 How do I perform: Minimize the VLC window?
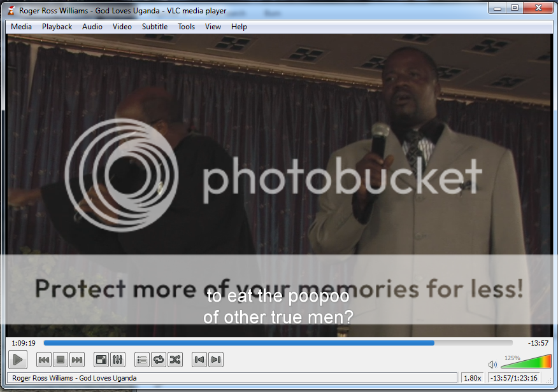(497, 8)
